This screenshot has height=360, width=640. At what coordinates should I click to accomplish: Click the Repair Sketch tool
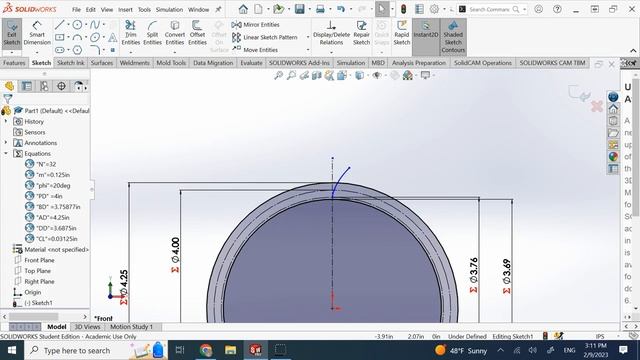tap(361, 33)
